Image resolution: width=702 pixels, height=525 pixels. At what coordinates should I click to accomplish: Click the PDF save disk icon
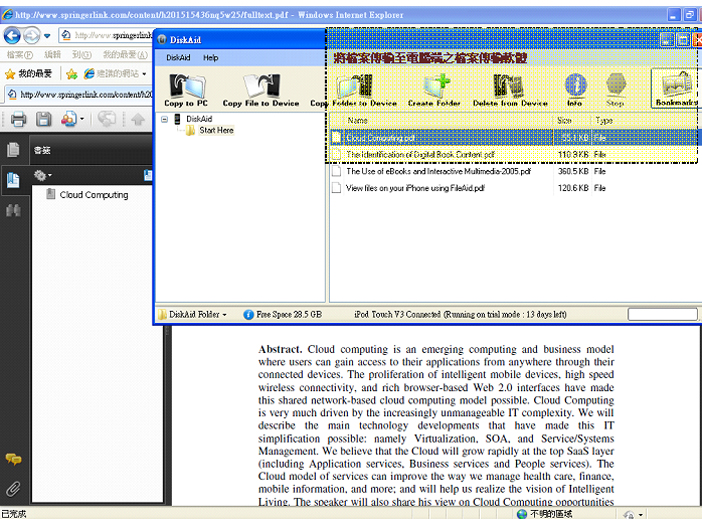43,120
